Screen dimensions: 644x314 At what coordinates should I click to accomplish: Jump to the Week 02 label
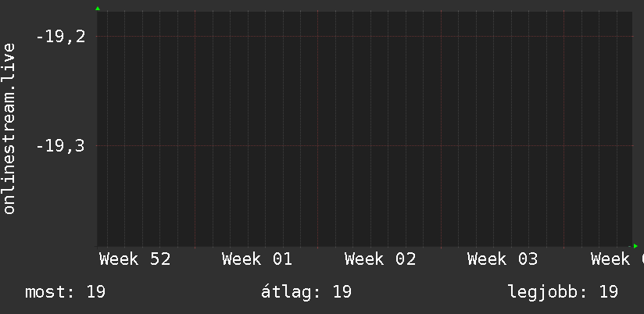click(380, 259)
